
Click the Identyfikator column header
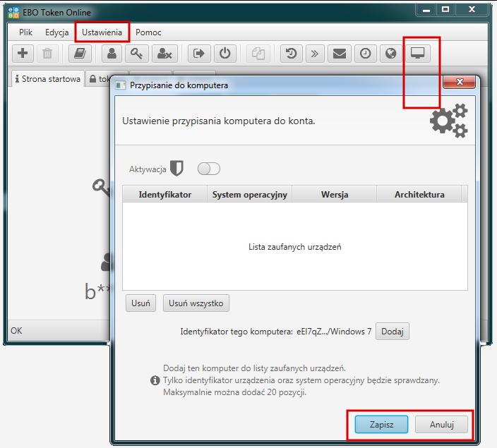[164, 194]
